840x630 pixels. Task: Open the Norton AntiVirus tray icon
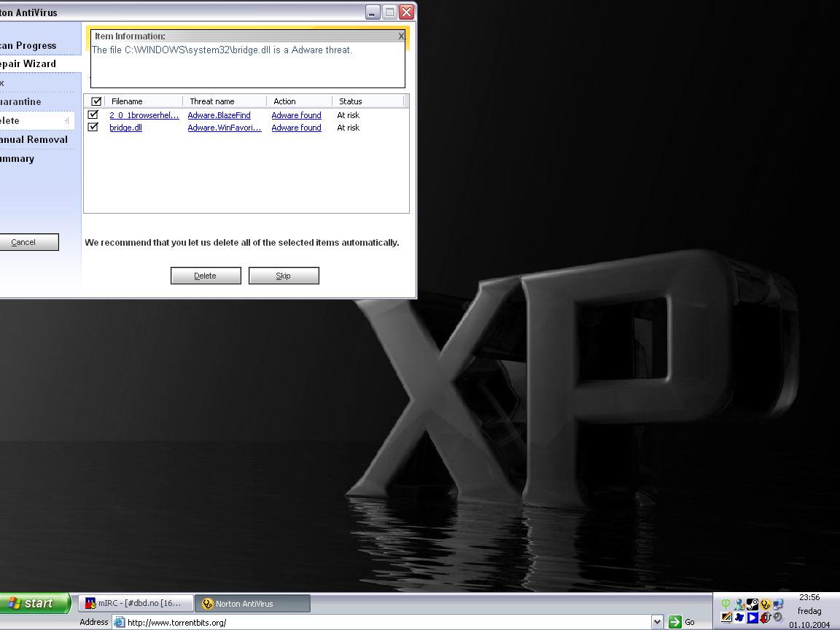[766, 604]
